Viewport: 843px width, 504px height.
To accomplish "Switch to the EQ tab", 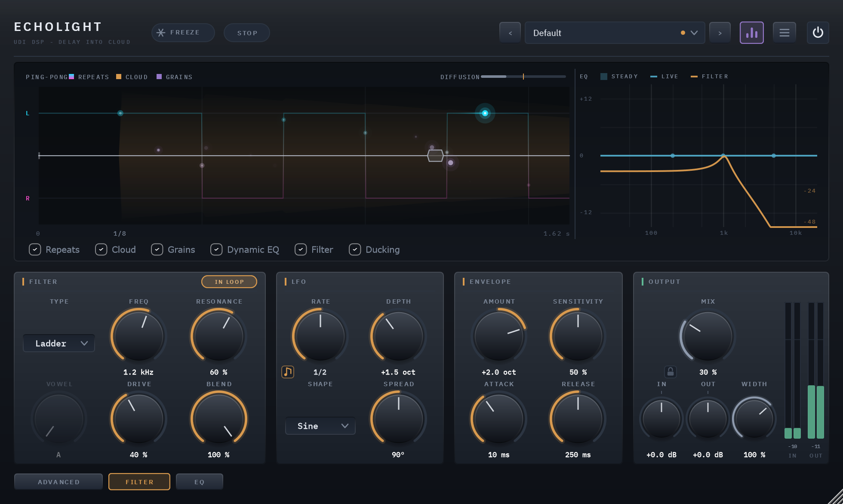I will coord(200,482).
